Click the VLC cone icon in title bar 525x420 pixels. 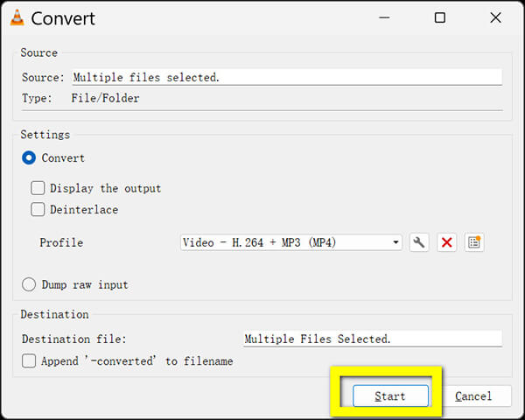(17, 17)
